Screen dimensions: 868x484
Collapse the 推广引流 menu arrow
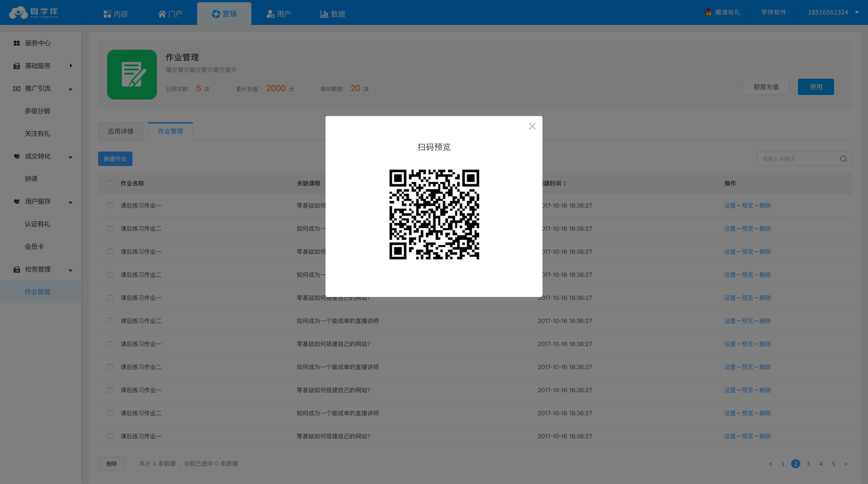(x=71, y=89)
